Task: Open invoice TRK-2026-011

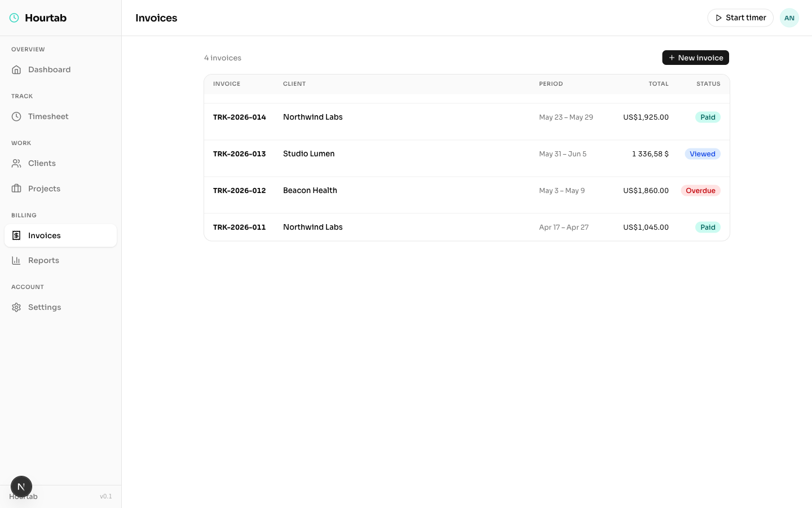Action: (239, 227)
